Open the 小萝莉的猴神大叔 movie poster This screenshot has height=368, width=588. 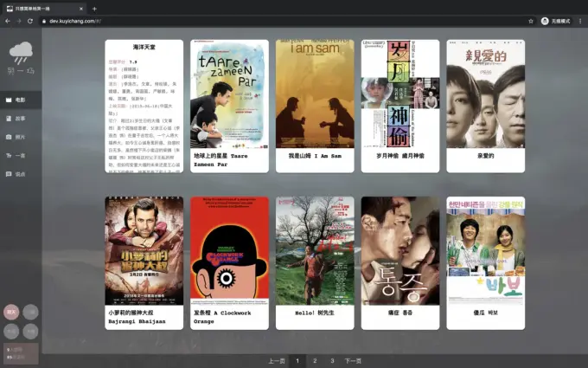[144, 250]
